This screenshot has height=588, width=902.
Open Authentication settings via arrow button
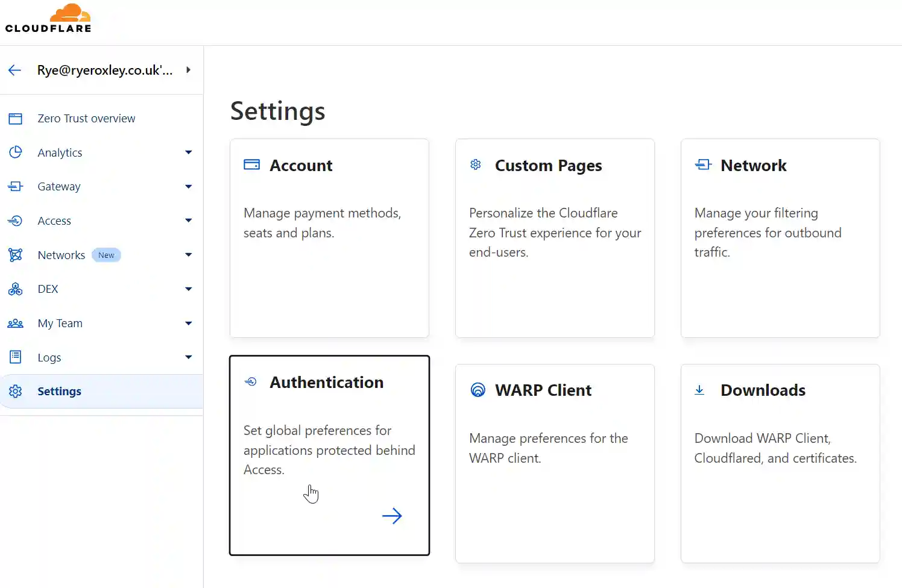point(392,516)
